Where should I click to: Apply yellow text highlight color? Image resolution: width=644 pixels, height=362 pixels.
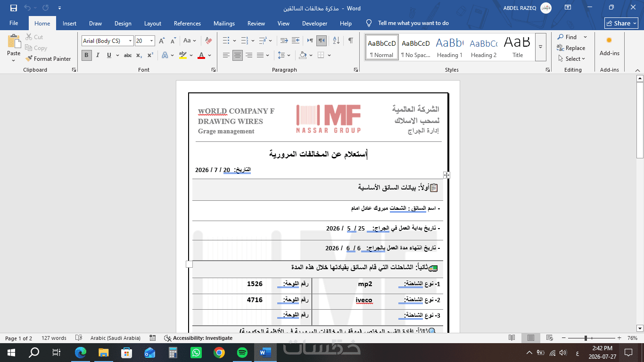point(183,55)
